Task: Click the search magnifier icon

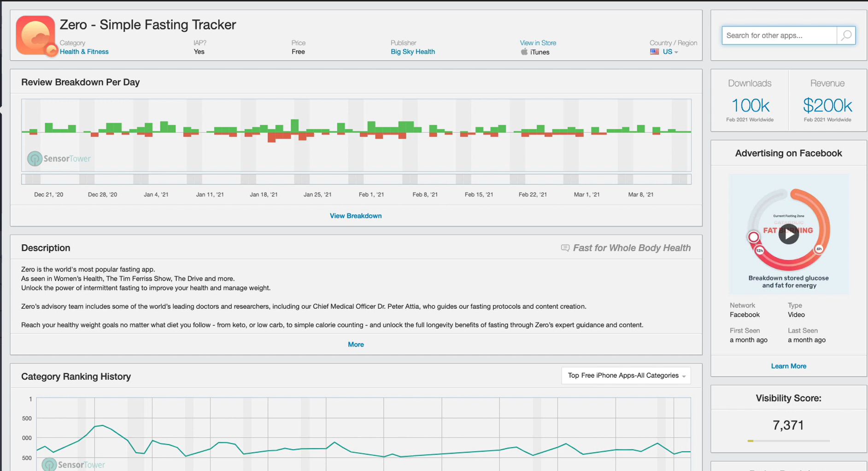Action: (x=846, y=35)
